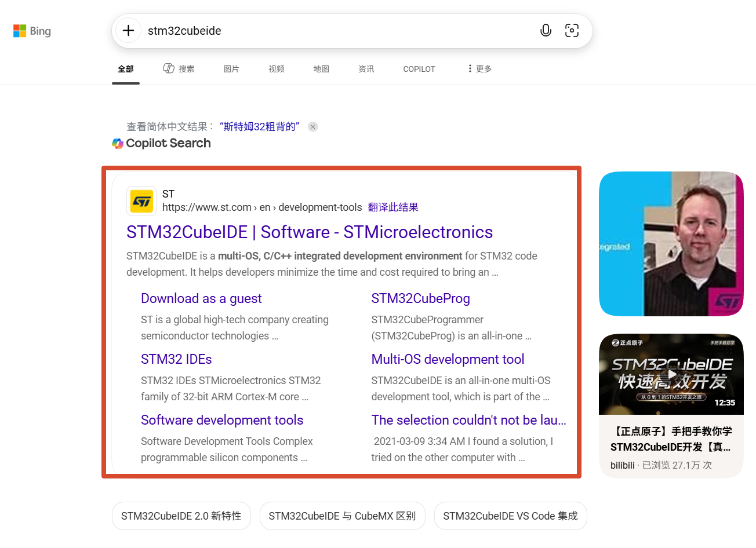Click the STM32 IDEs STMicroelectronics snippet text
This screenshot has height=548, width=756.
(x=231, y=389)
